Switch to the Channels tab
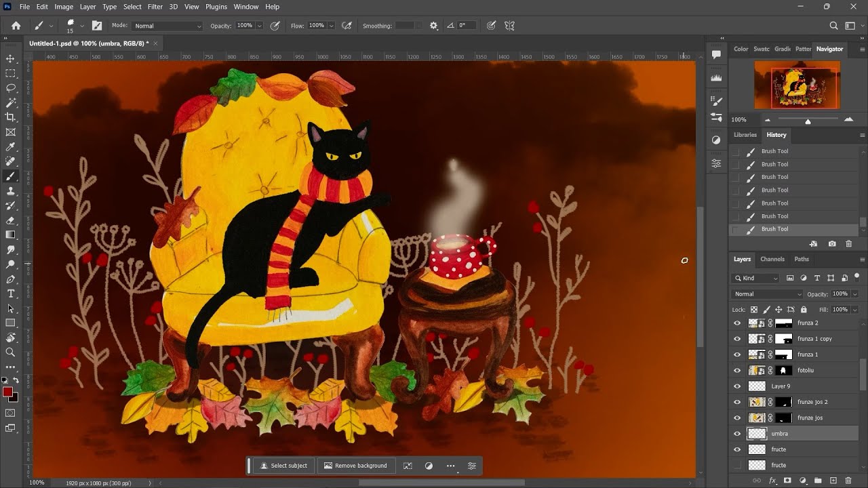Screen dimensions: 868x488 click(x=772, y=259)
